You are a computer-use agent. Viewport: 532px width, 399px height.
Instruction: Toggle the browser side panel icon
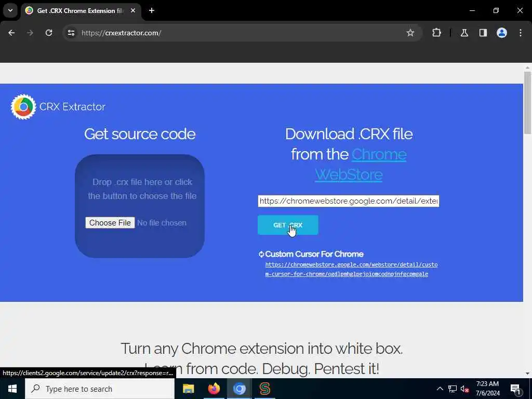[483, 33]
